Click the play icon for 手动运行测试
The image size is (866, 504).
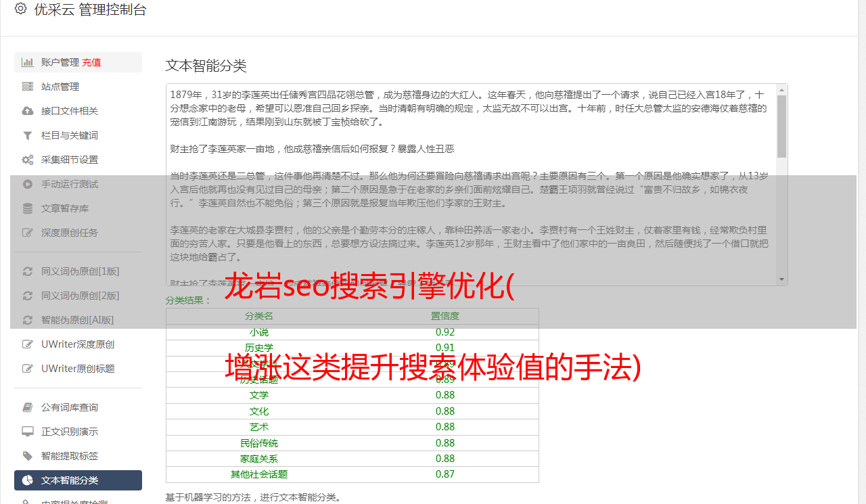pos(28,184)
